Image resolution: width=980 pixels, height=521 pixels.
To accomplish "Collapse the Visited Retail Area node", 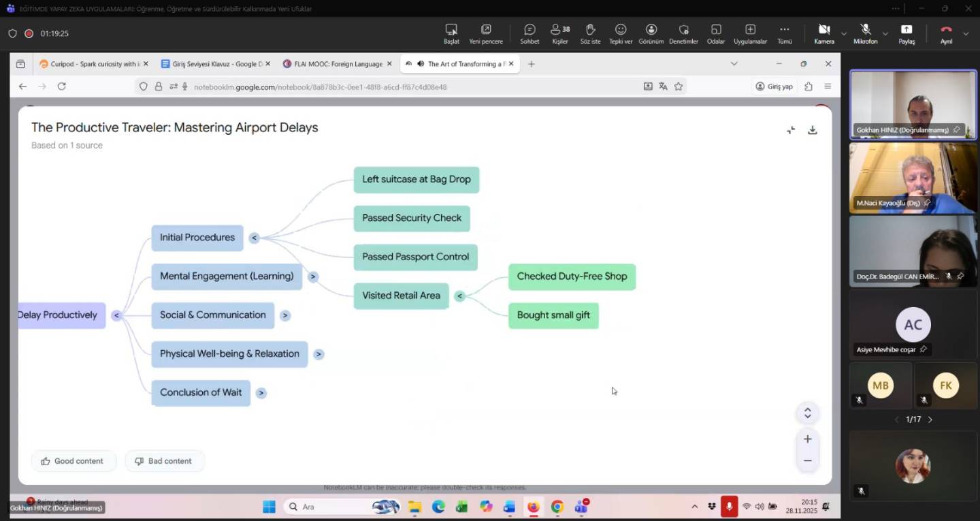I will [x=459, y=296].
